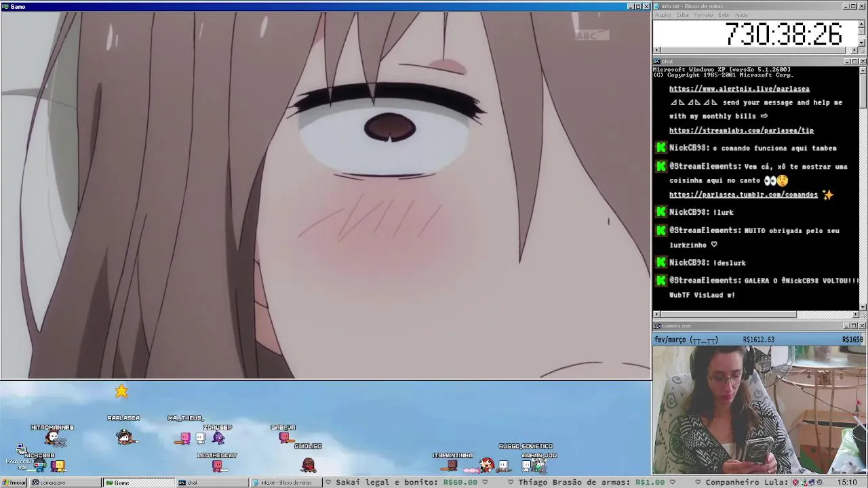Click the LEOTHEGCAT pink avatar
The width and height of the screenshot is (868, 488).
[x=217, y=465]
